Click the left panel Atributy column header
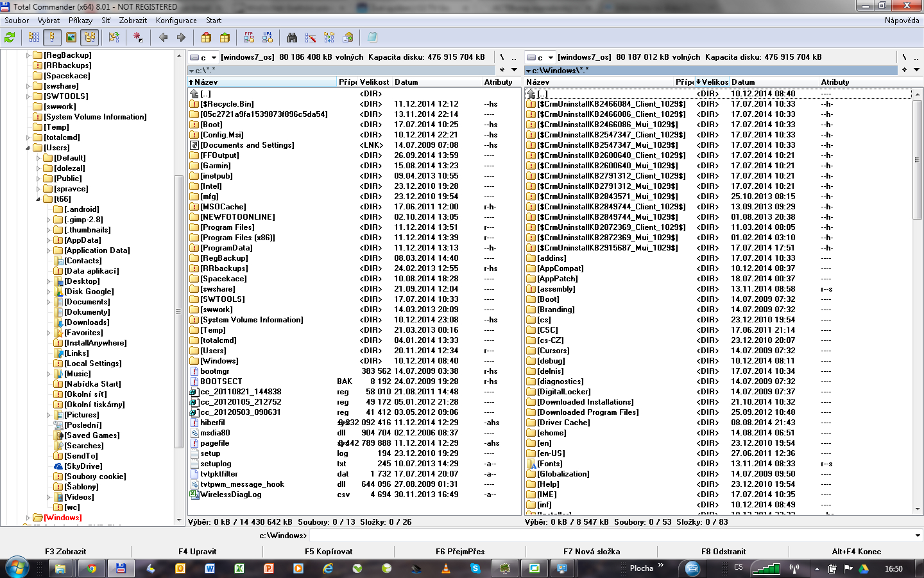 point(501,82)
